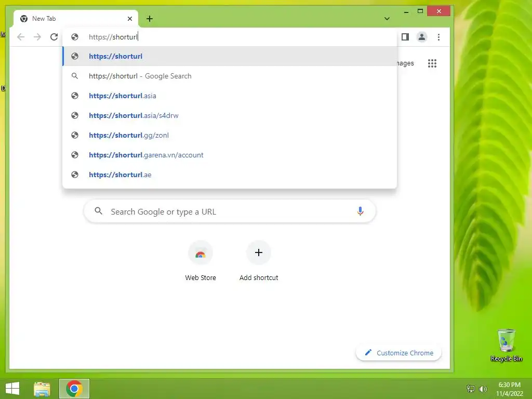Open the Google apps grid icon

pyautogui.click(x=432, y=63)
